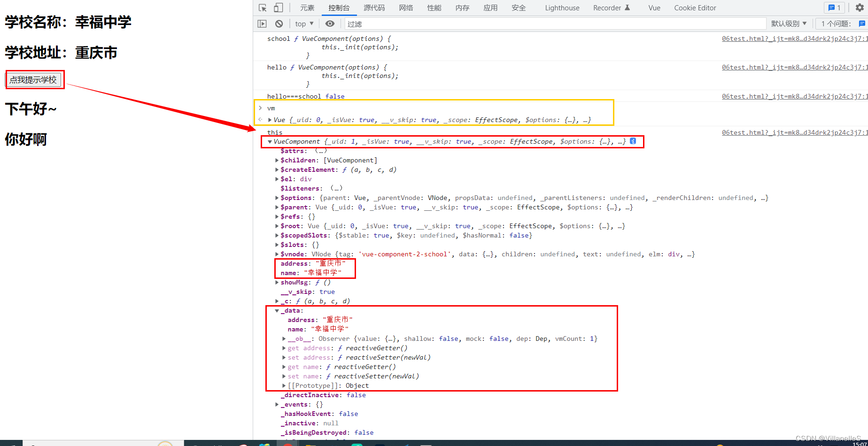Click the issues message icon
Screen dimensions: 868x446
click(862, 23)
